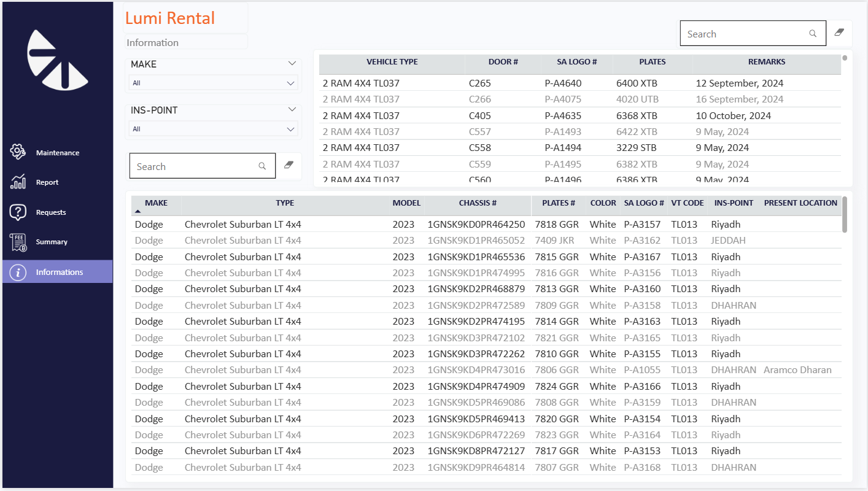Sort table by MAKE column header
The image size is (868, 491).
coord(156,203)
